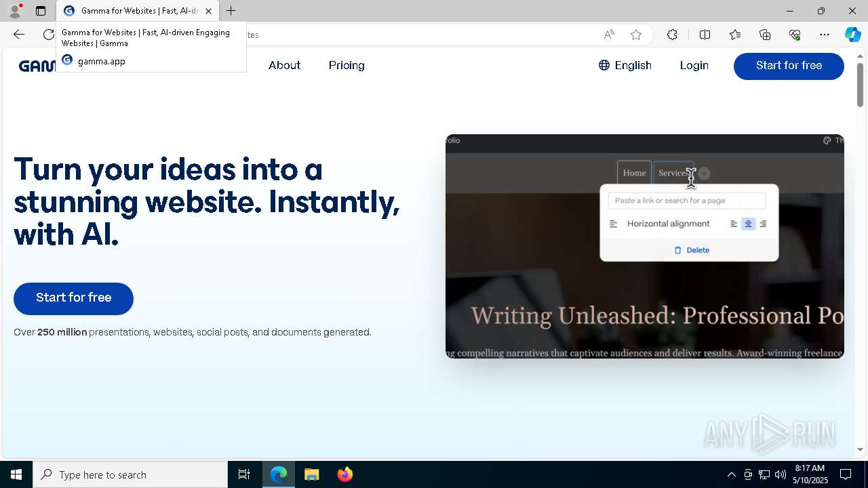Open Microsoft Edge from taskbar
The width and height of the screenshot is (868, 488).
point(279,474)
